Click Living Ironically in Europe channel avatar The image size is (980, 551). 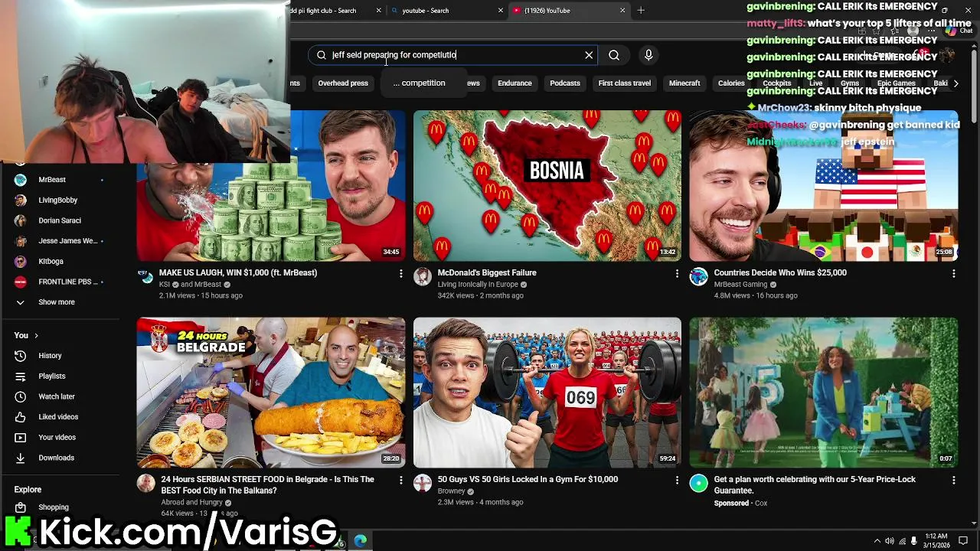423,276
